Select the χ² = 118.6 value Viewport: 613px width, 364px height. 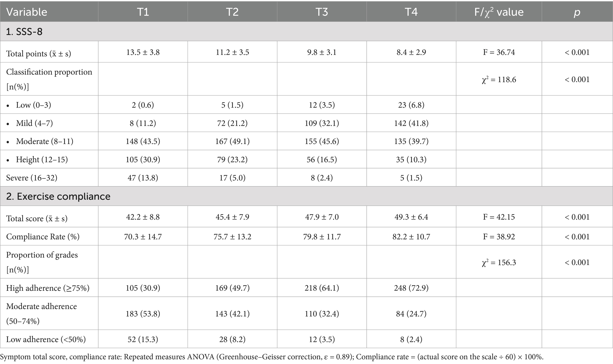[499, 80]
